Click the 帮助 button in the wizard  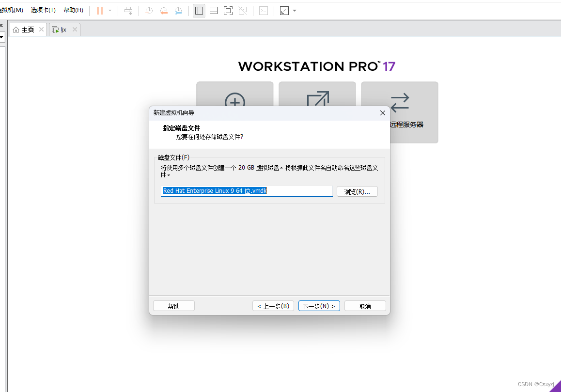(x=174, y=306)
